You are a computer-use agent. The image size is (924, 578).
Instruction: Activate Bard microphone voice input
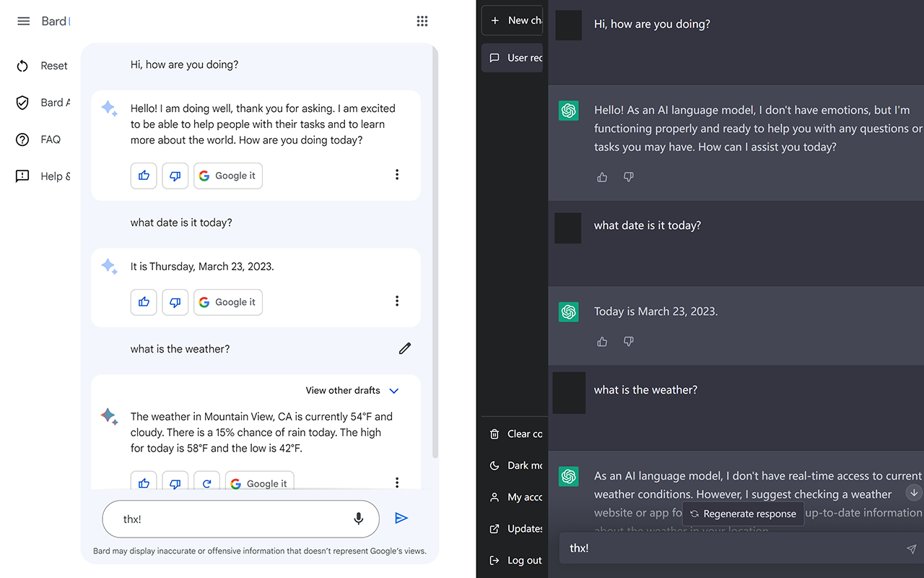click(358, 519)
